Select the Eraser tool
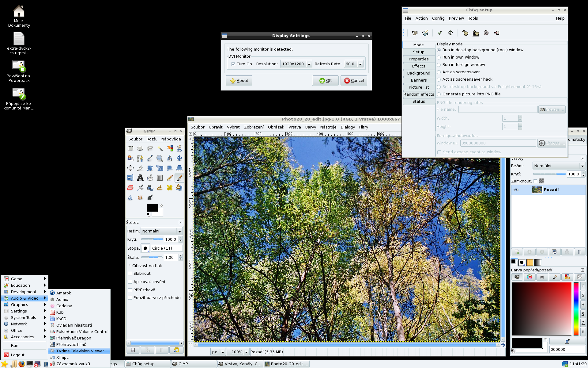588x368 pixels. pyautogui.click(x=130, y=188)
